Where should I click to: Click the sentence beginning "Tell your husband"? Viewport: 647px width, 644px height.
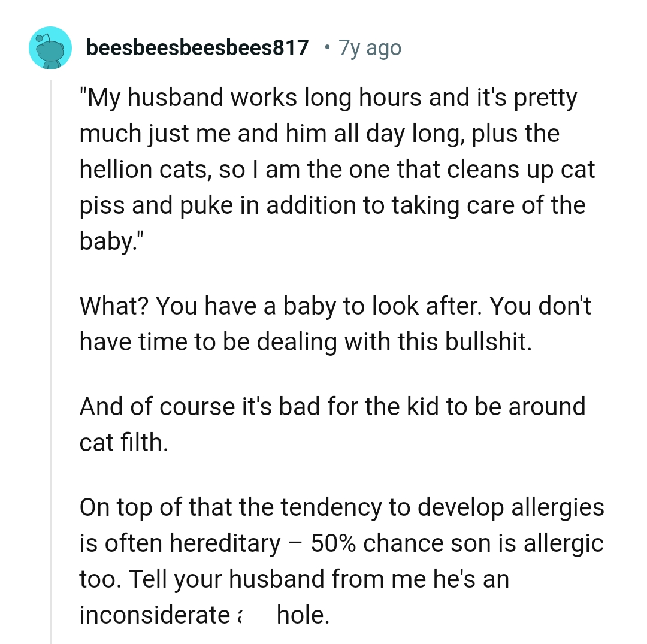(x=318, y=579)
